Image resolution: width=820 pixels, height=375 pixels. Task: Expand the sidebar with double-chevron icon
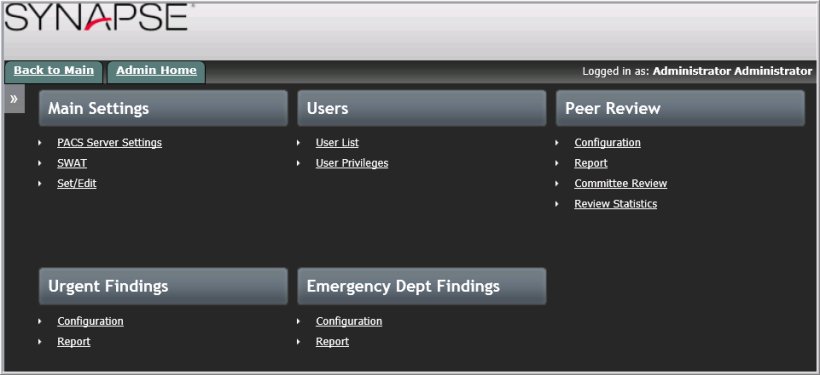click(14, 99)
